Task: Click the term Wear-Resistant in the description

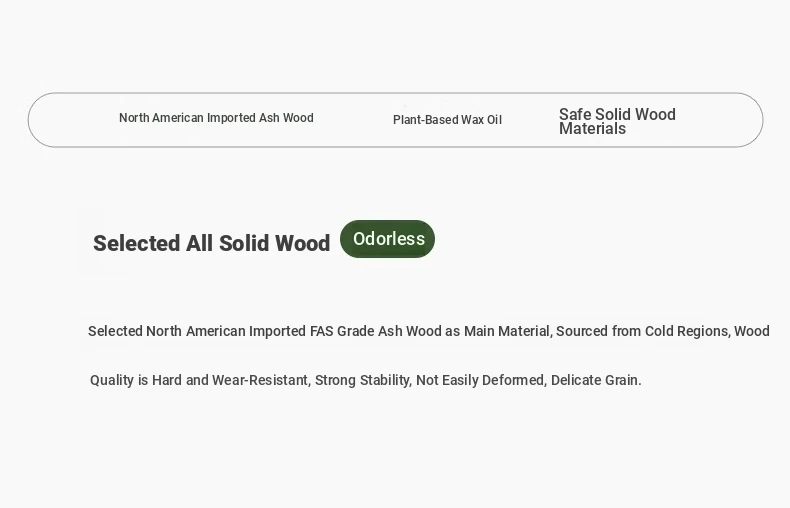Action: point(260,380)
